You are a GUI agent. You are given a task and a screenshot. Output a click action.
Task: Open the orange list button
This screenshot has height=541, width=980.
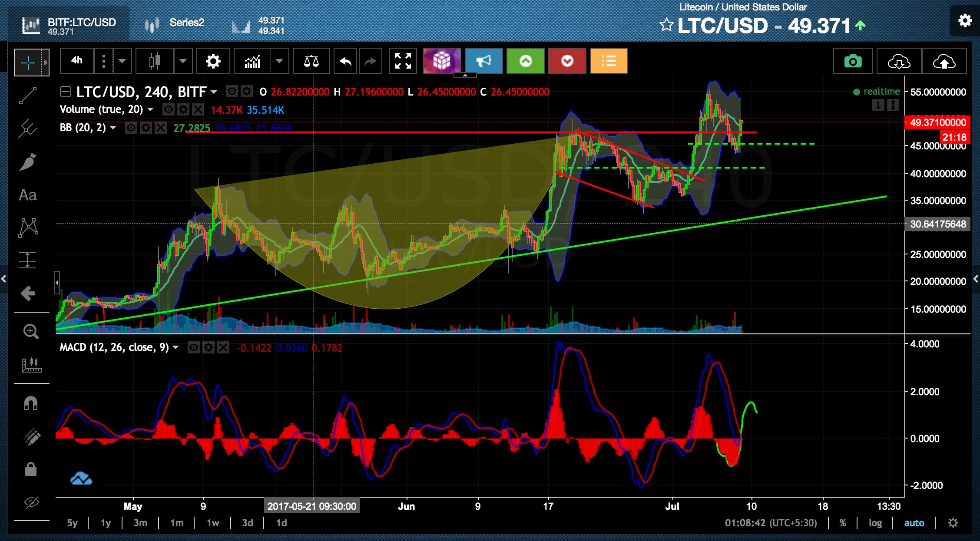click(609, 61)
